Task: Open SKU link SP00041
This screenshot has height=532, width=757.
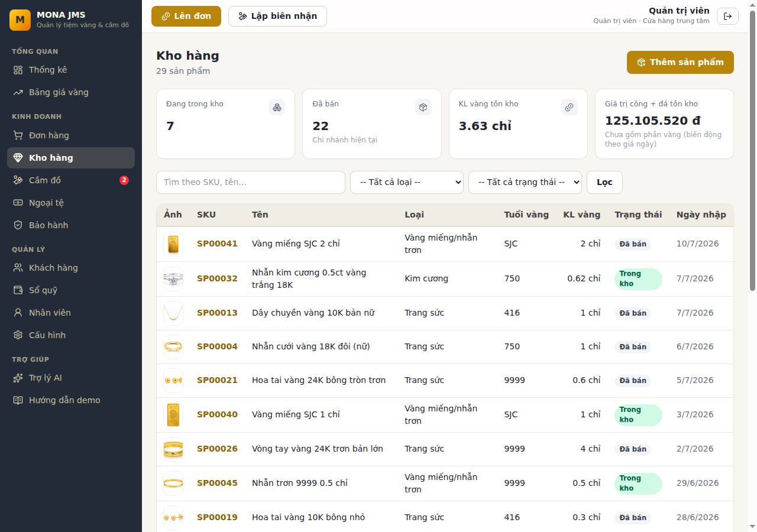Action: pos(217,244)
